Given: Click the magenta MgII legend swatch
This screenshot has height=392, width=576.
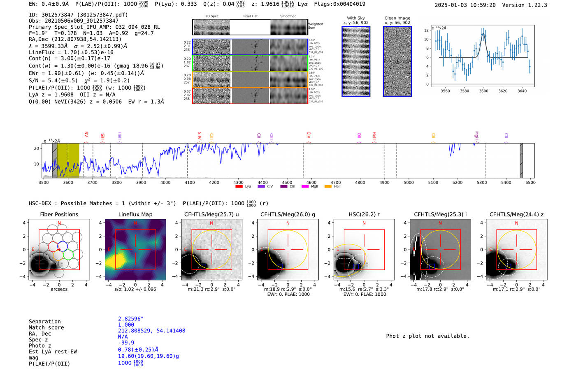Looking at the screenshot, I should tap(305, 186).
